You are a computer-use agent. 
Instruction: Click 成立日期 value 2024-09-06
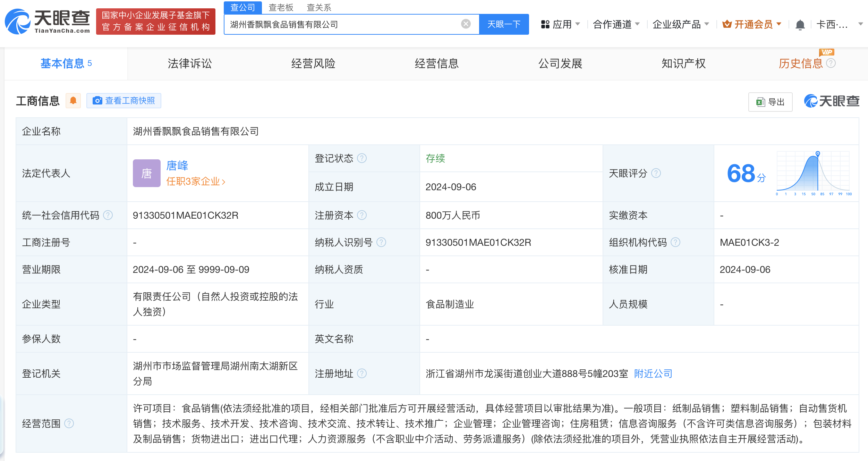451,187
